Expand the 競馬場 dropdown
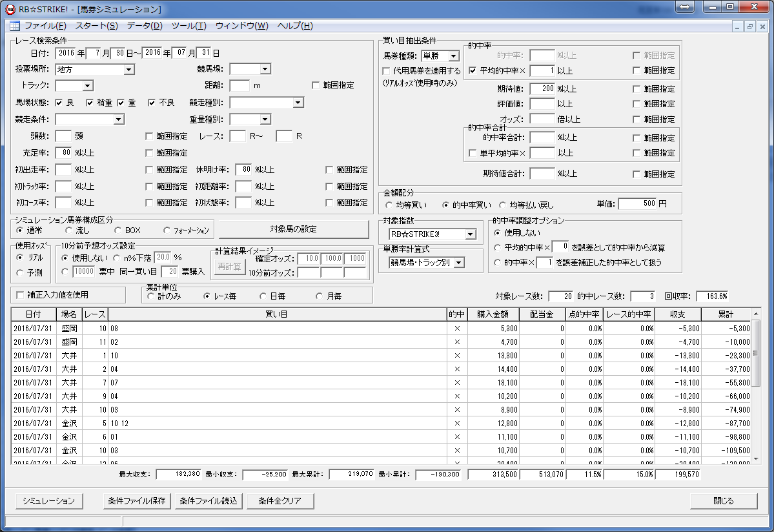 pyautogui.click(x=265, y=69)
